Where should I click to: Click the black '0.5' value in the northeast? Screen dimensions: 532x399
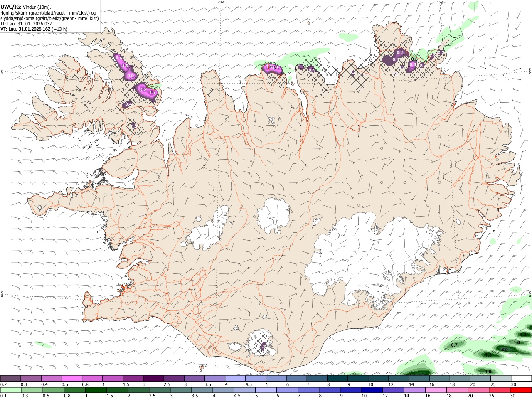[414, 59]
